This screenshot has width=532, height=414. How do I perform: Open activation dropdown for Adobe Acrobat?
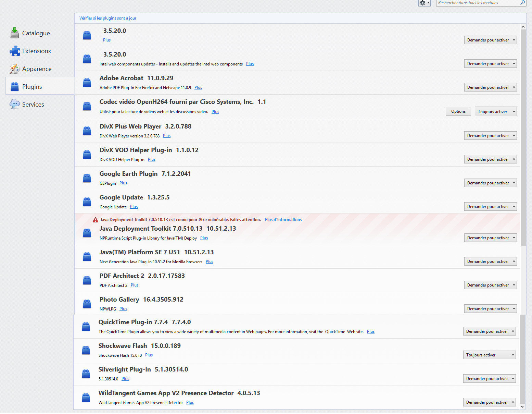pos(490,87)
